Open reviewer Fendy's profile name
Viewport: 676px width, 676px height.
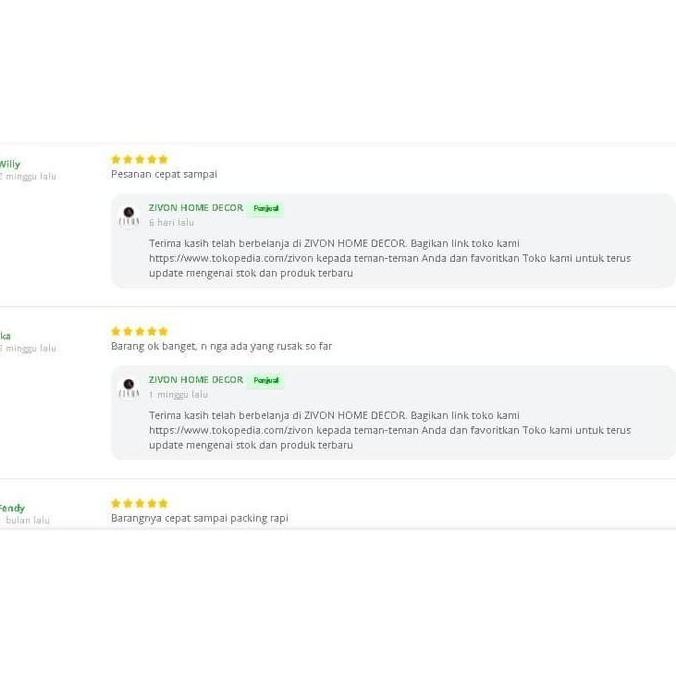click(x=12, y=508)
